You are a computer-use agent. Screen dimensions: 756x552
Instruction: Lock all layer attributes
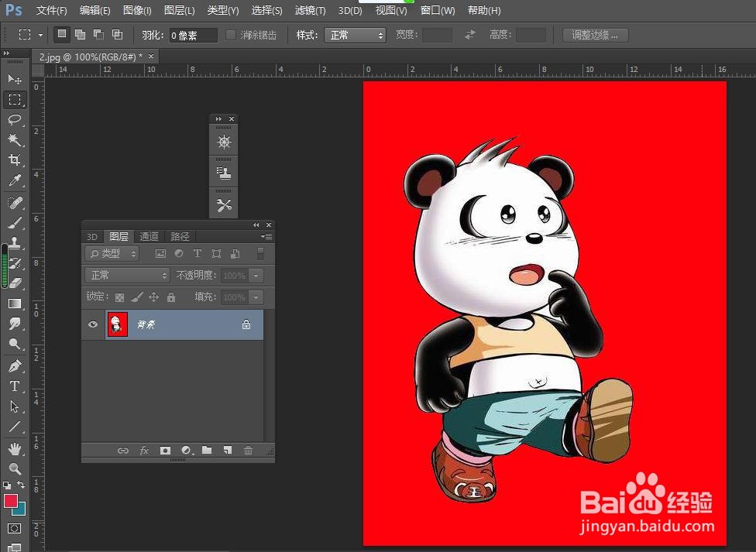171,297
